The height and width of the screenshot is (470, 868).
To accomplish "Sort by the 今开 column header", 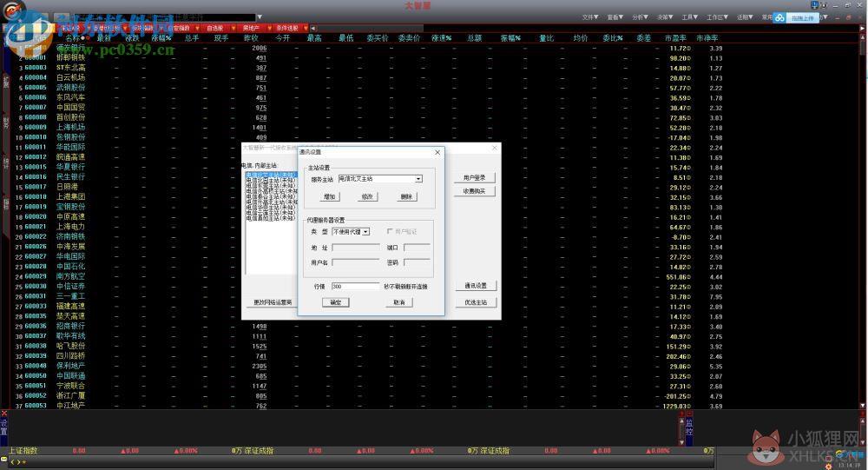I will [282, 38].
